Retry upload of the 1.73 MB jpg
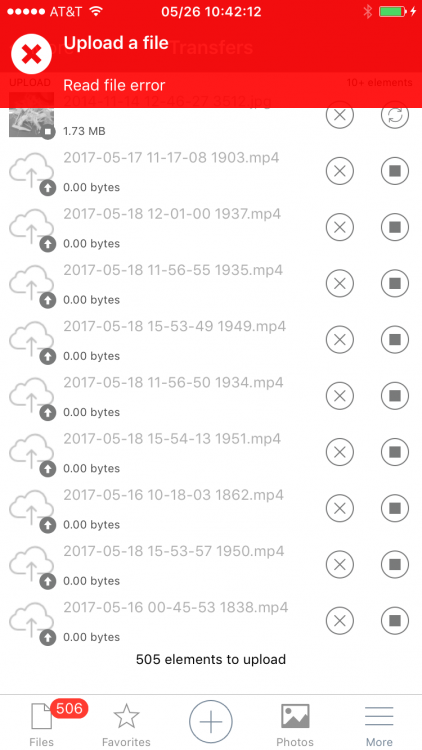This screenshot has height=750, width=422. tap(395, 115)
